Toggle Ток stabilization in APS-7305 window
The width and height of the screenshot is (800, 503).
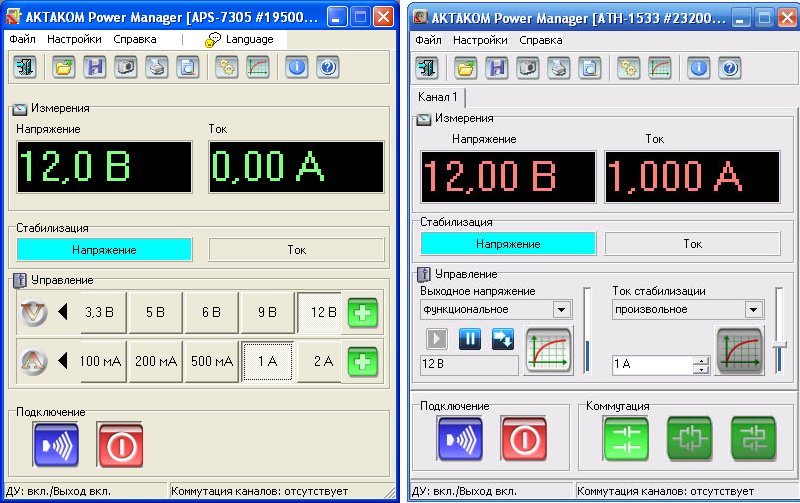[x=296, y=250]
